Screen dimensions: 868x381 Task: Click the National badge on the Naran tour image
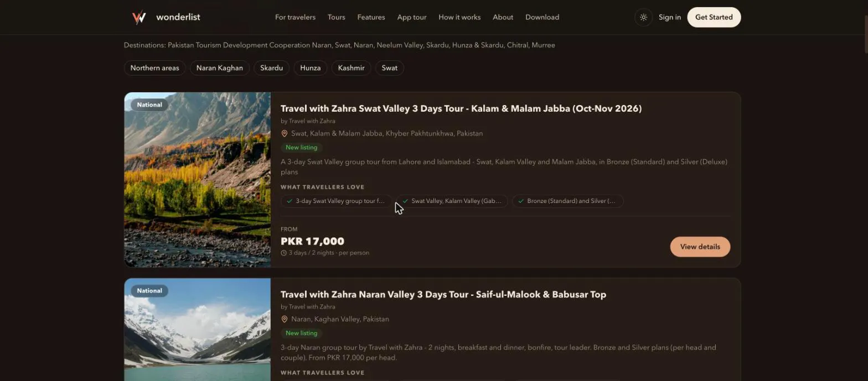(x=149, y=290)
